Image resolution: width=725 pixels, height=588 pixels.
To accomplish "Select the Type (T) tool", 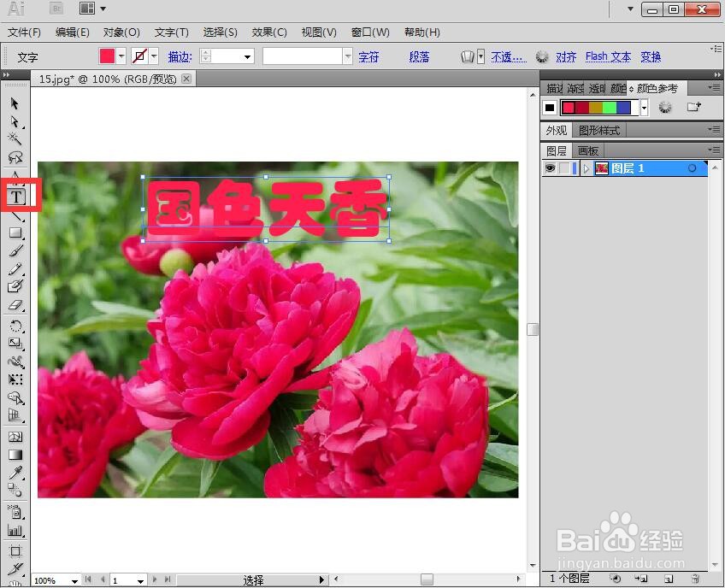I will pyautogui.click(x=16, y=197).
